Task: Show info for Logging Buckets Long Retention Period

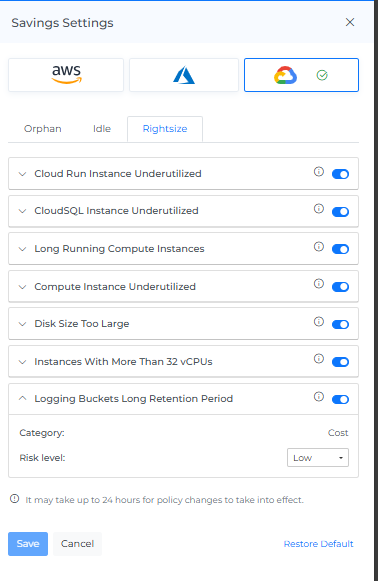Action: 319,396
